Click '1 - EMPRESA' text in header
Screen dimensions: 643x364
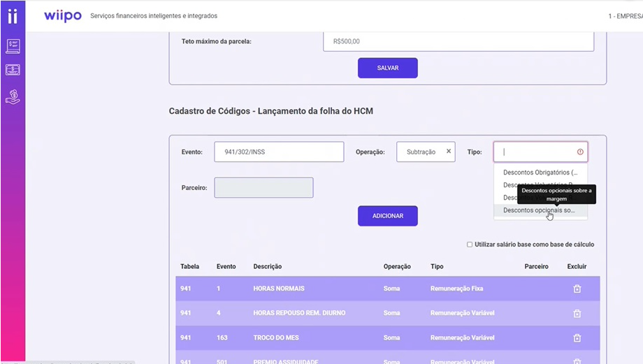(626, 16)
